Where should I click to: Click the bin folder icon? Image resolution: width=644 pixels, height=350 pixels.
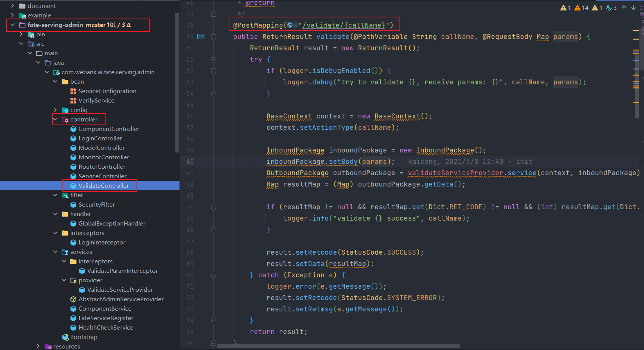coord(31,34)
